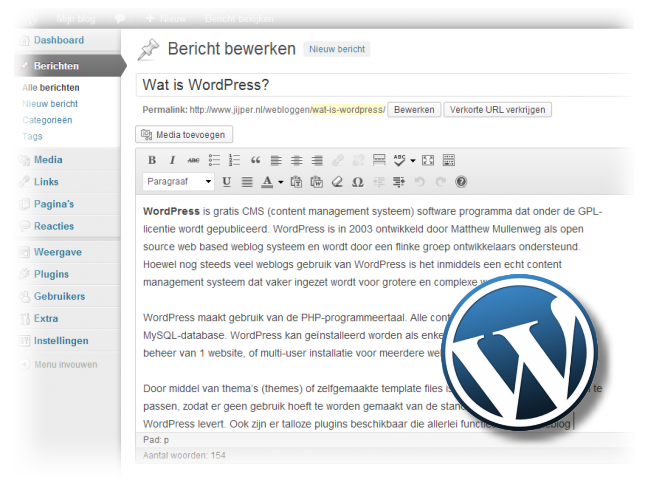
Task: Justify text alignment
Action: coord(247,182)
